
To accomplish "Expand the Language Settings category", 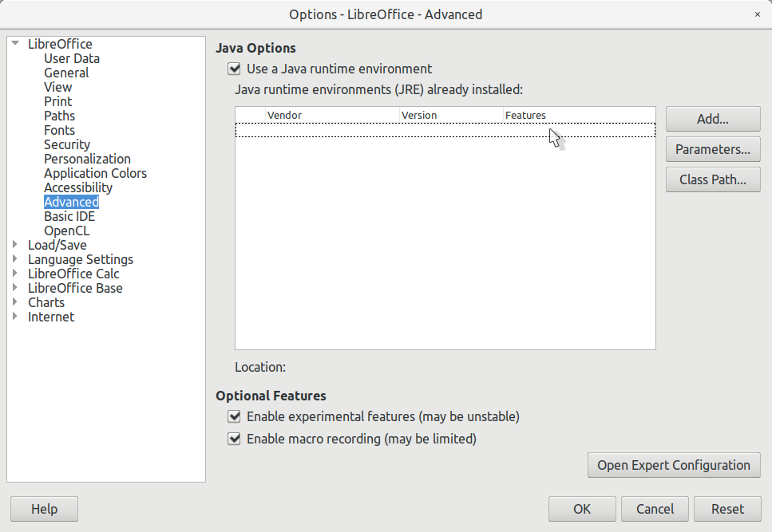I will pos(15,259).
